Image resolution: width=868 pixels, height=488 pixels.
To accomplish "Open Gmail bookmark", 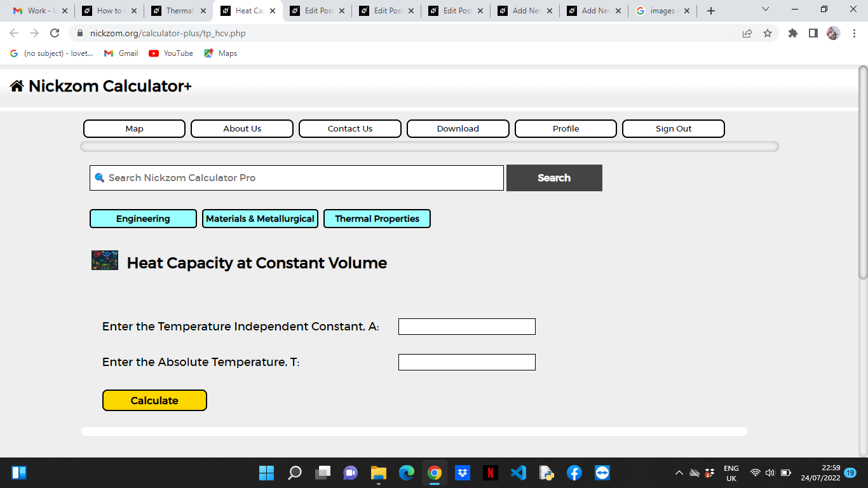I will [121, 53].
